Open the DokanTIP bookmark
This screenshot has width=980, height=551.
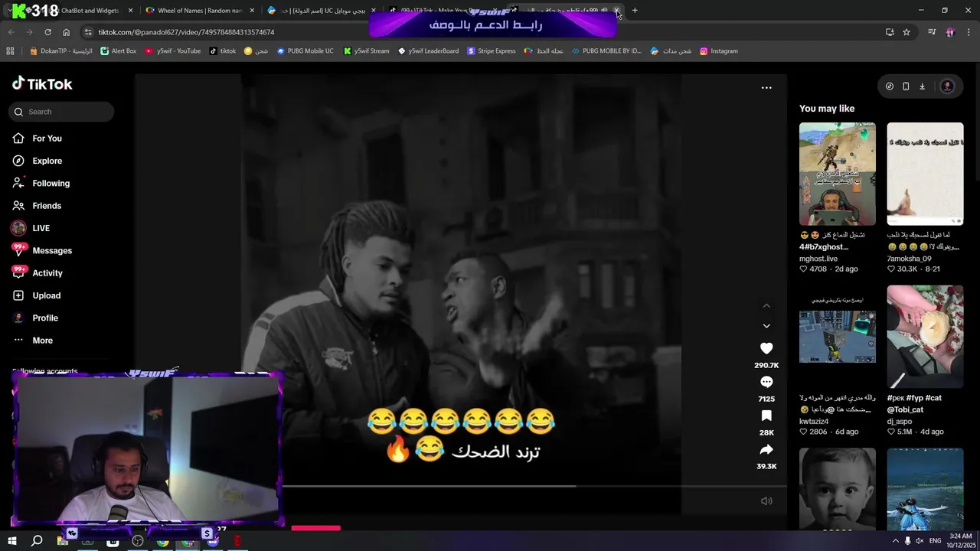click(x=60, y=51)
